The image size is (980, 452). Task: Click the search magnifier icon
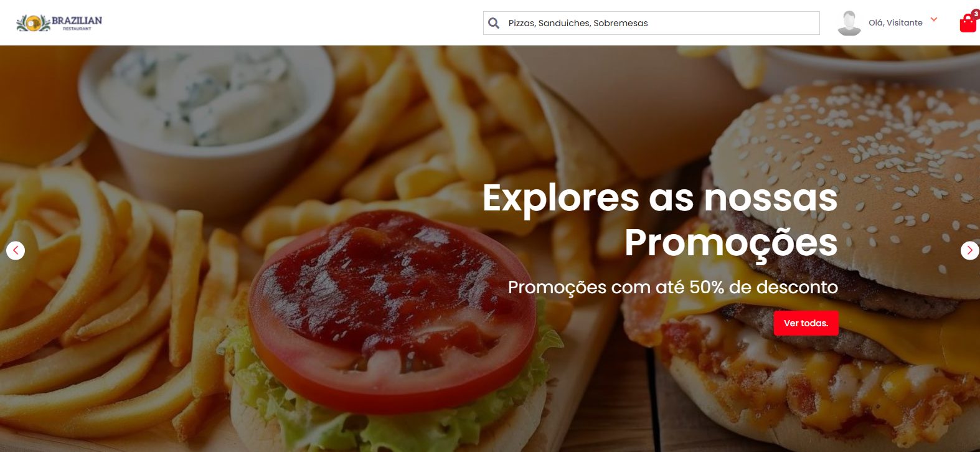click(494, 23)
